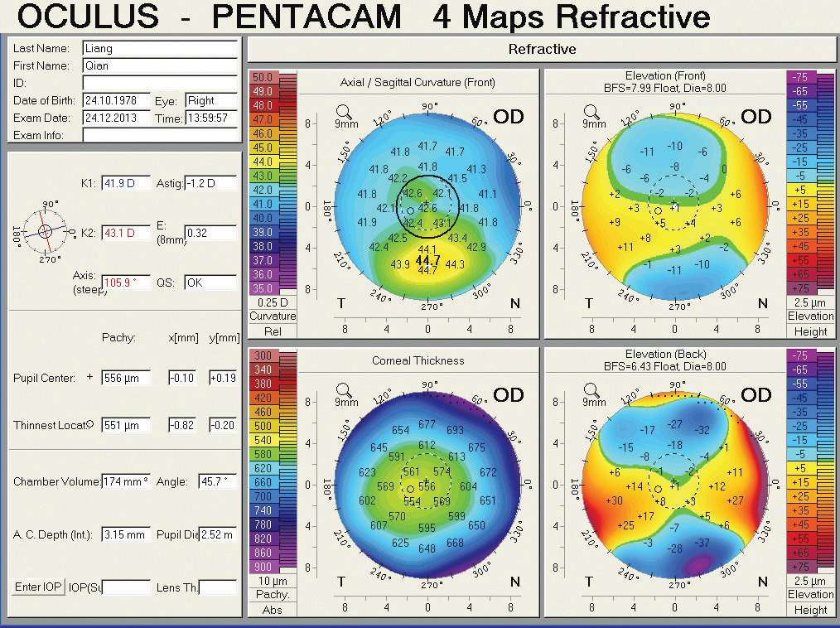Image resolution: width=840 pixels, height=628 pixels.
Task: Click the 35.0 swatch on curvature color scale
Action: tap(263, 288)
